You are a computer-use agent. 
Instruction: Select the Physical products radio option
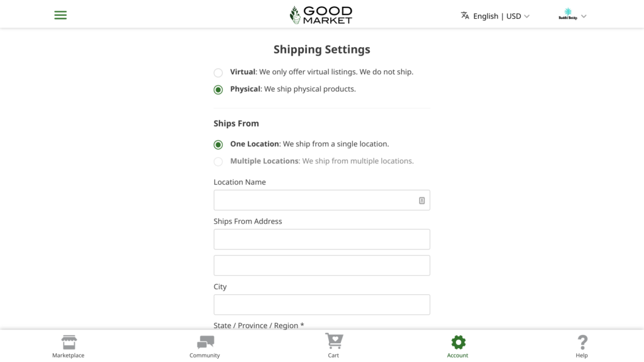(x=218, y=89)
